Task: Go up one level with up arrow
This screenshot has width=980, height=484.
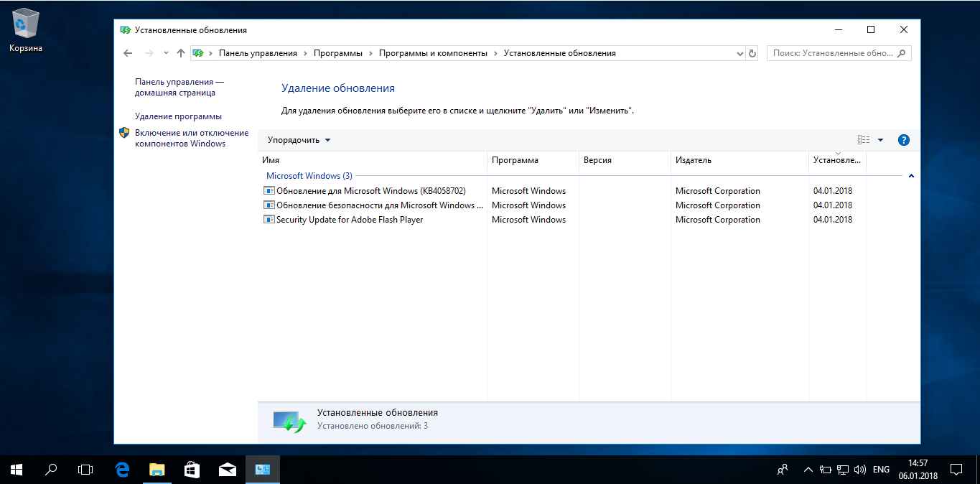Action: click(x=181, y=53)
